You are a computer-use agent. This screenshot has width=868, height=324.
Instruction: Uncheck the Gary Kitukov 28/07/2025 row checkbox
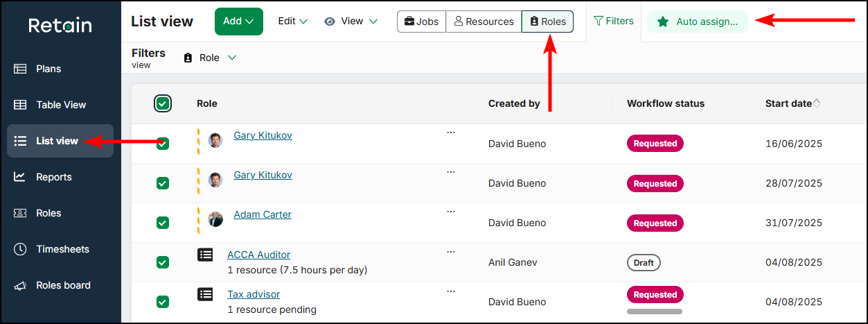pos(162,183)
